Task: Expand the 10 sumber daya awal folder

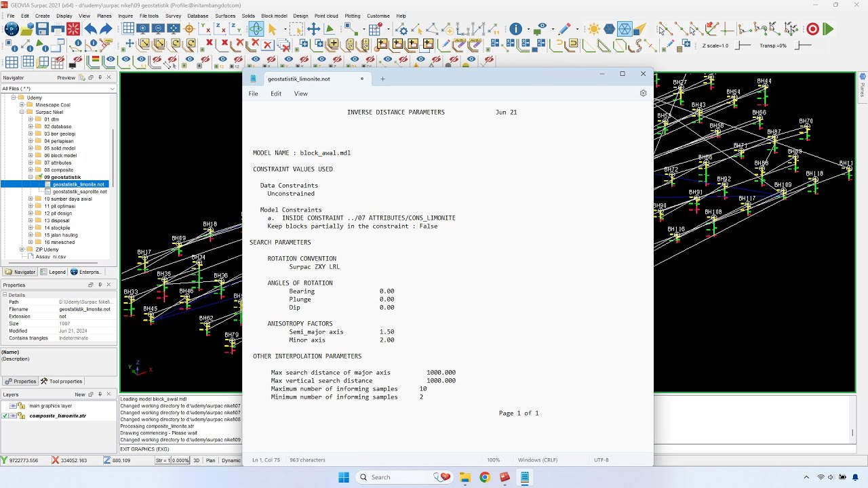Action: [31, 199]
